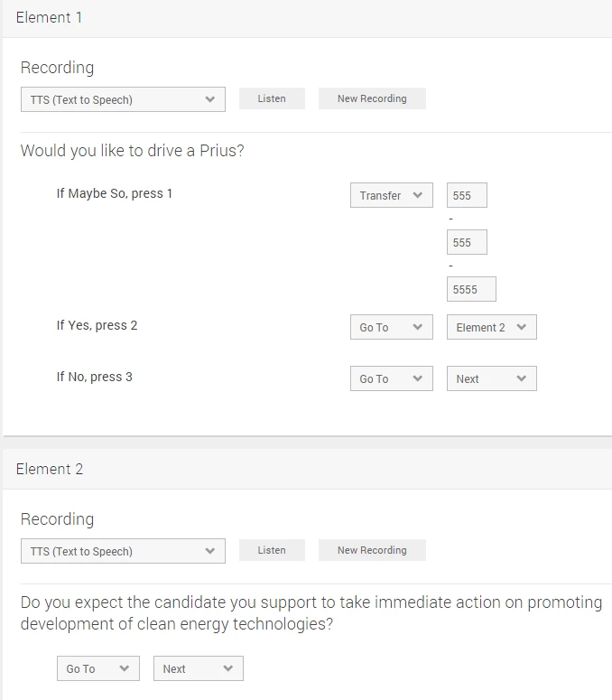Viewport: 612px width, 700px height.
Task: Open Go To dropdown for 'If No, press 3'
Action: click(x=391, y=378)
